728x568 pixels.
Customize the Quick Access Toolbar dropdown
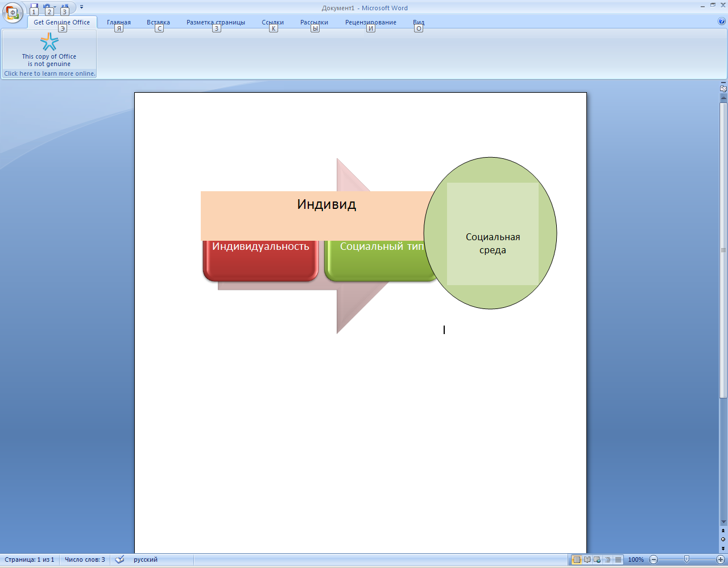click(81, 7)
